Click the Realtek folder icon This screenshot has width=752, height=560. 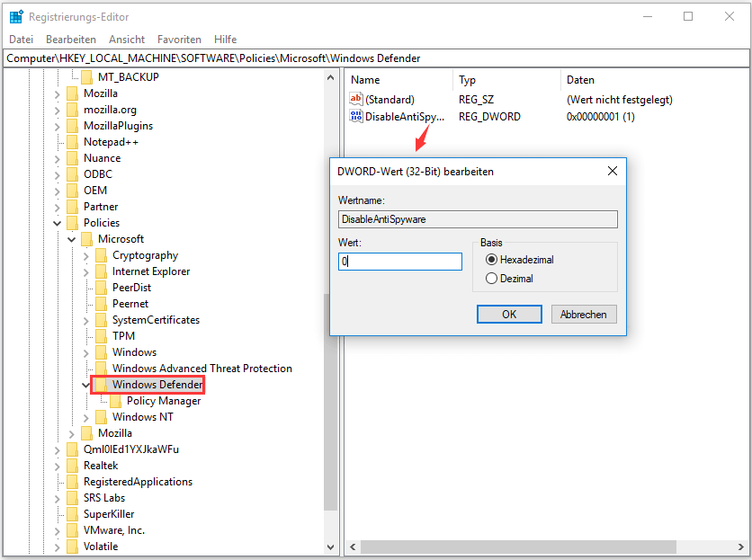73,466
